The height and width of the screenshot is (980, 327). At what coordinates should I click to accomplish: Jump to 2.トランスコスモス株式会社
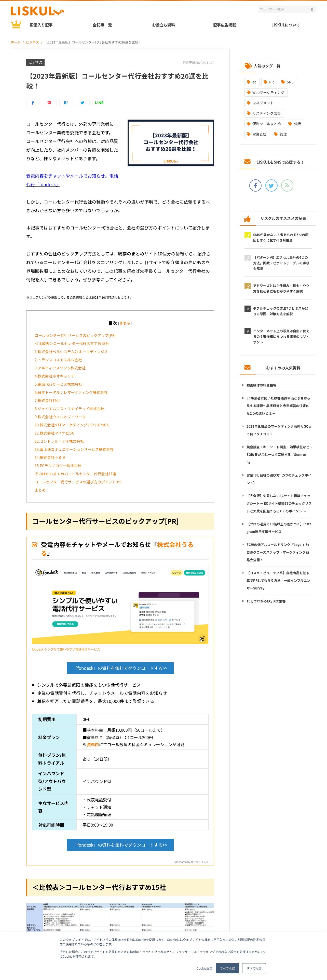click(58, 360)
